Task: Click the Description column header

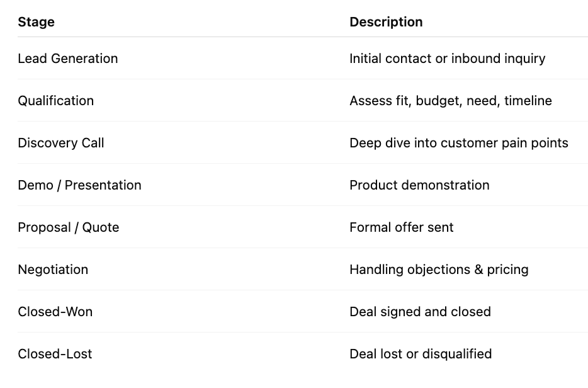Action: pos(386,22)
